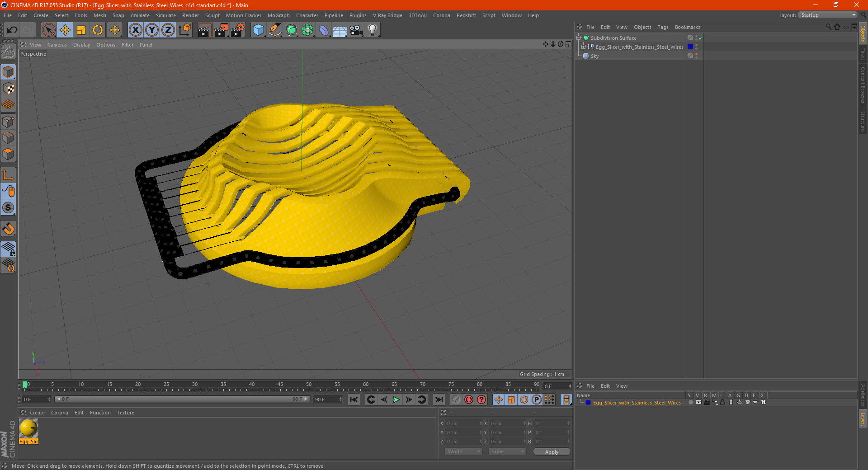Expand the Egg_Slicer_with_Stainless_Steel_Wires node
Image resolution: width=868 pixels, height=470 pixels.
[x=584, y=47]
